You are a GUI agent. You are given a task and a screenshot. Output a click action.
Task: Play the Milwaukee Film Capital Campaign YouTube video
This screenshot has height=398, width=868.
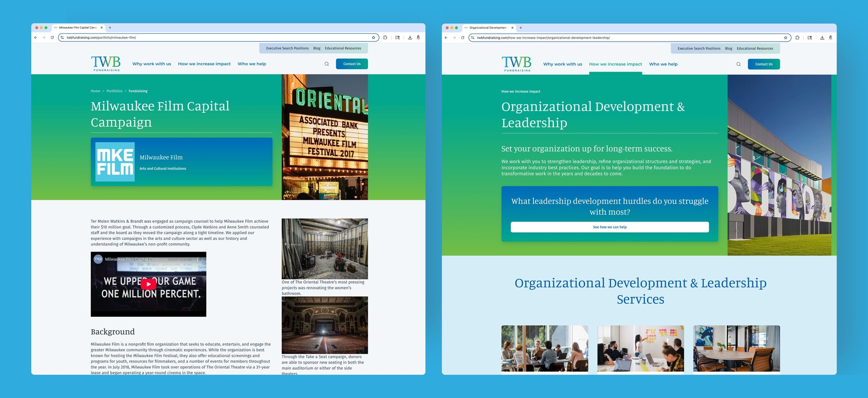point(148,284)
